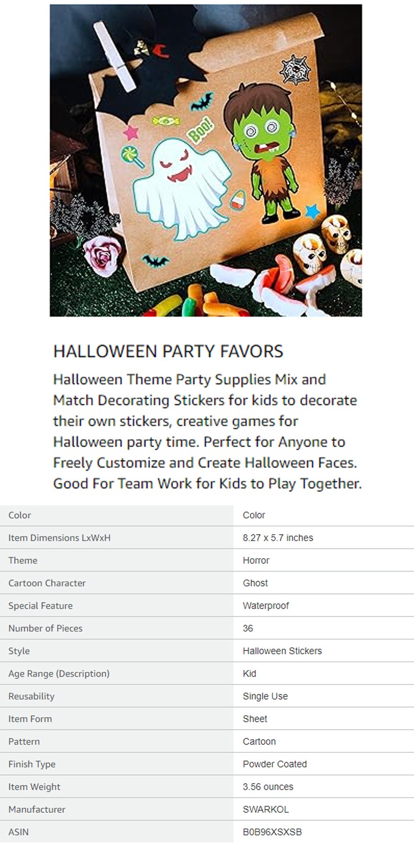The image size is (414, 868).
Task: Select the Sheet item form value
Action: (x=255, y=719)
